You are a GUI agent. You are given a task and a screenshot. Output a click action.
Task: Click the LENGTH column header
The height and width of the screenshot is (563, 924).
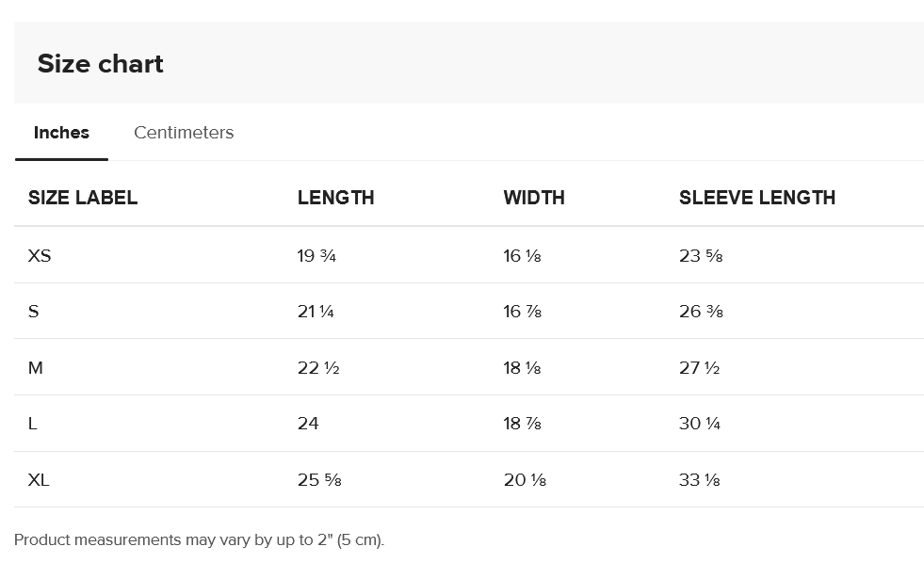click(x=335, y=198)
